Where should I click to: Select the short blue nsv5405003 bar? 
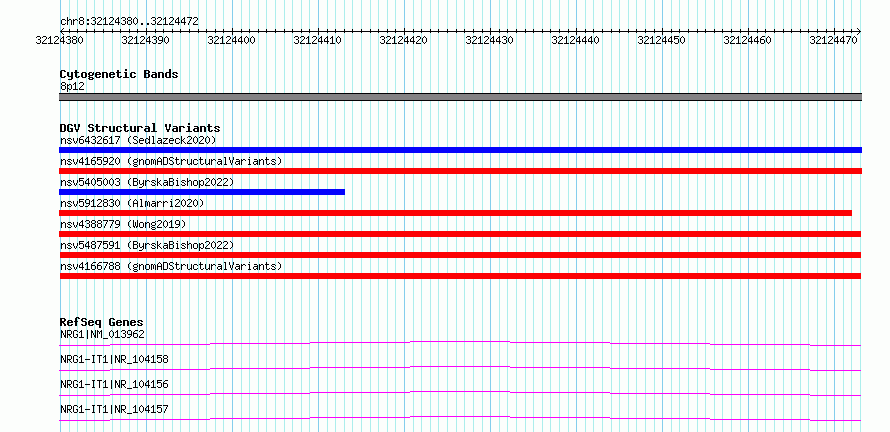coord(202,192)
